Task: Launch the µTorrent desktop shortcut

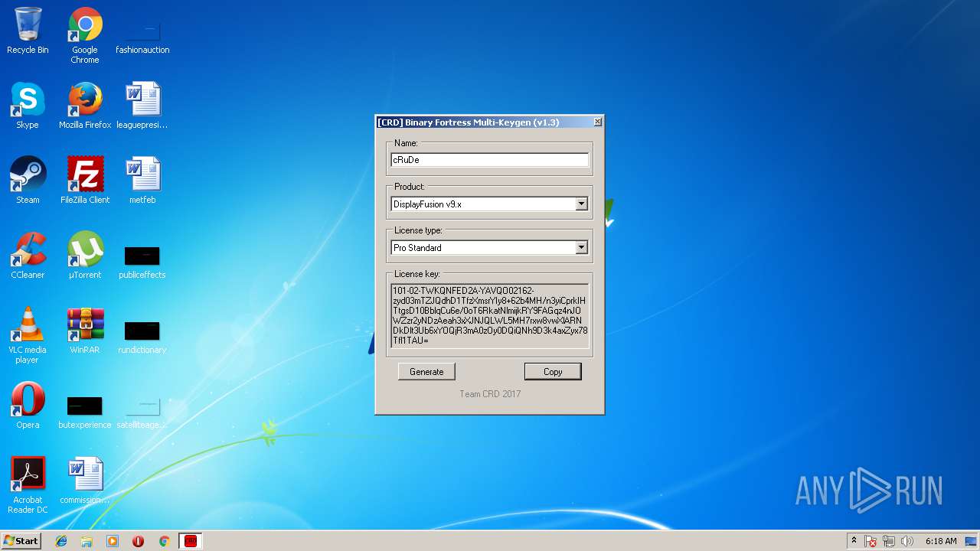Action: point(85,256)
